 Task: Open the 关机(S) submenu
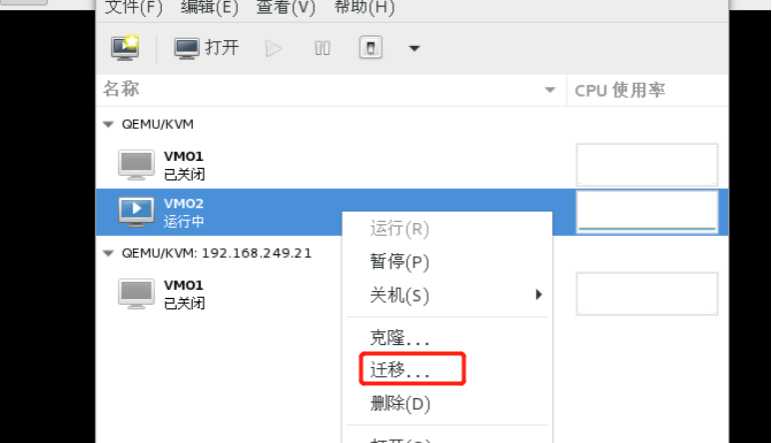coord(447,295)
